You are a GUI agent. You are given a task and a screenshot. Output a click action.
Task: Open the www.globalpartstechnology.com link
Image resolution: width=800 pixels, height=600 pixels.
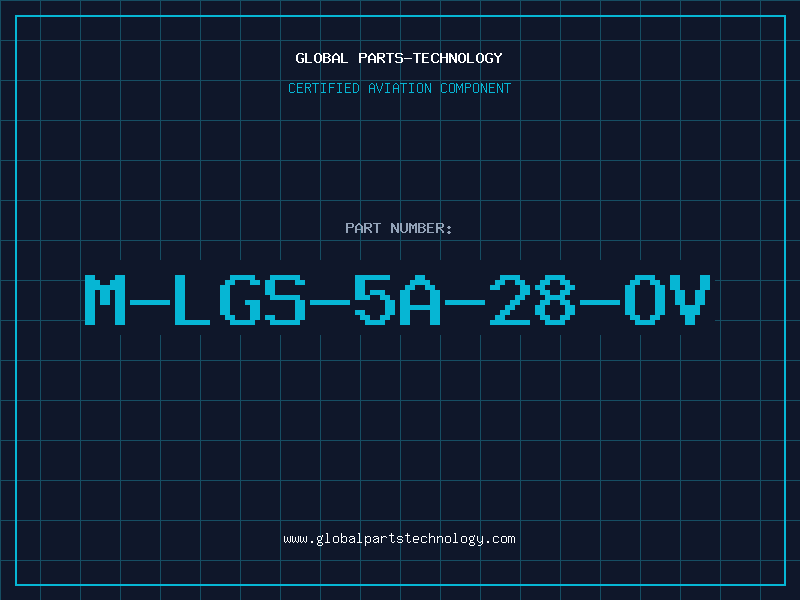click(399, 539)
